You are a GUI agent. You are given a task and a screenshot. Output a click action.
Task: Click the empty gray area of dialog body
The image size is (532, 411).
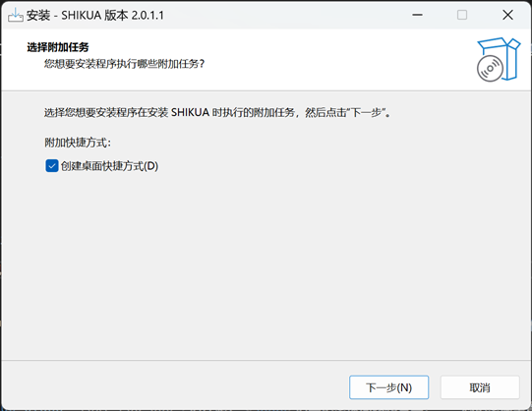pyautogui.click(x=266, y=264)
